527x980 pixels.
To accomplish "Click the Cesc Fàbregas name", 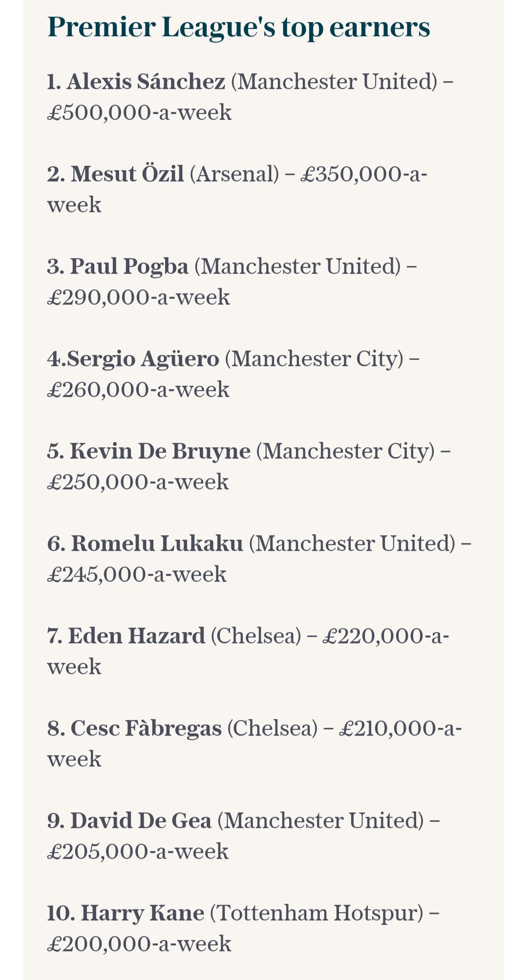I will click(x=146, y=728).
